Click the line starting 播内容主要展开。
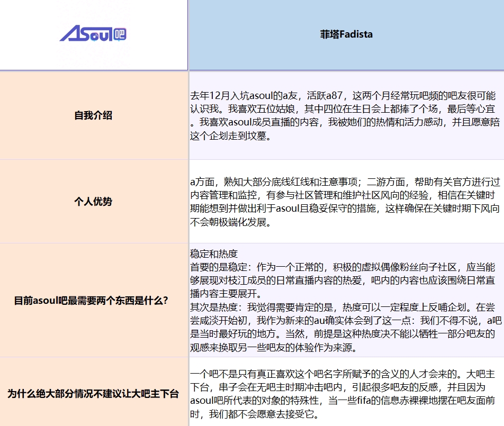Viewport: 504px width, 426px height. (226, 294)
